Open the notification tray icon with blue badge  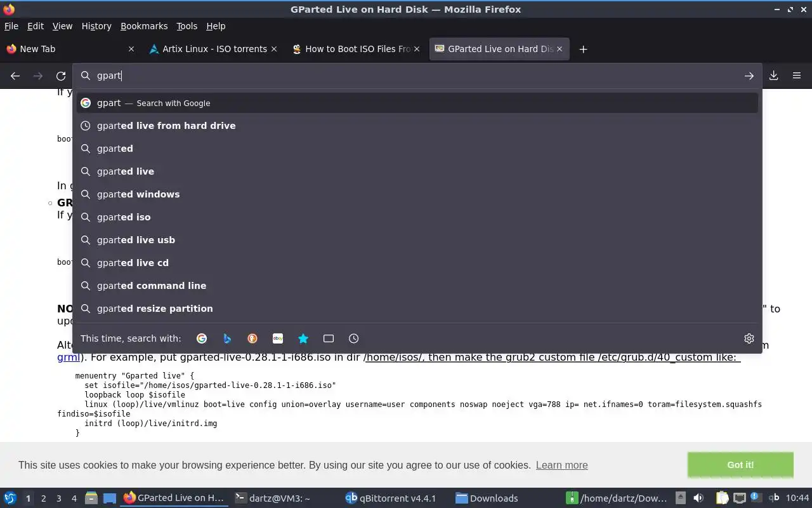point(756,497)
